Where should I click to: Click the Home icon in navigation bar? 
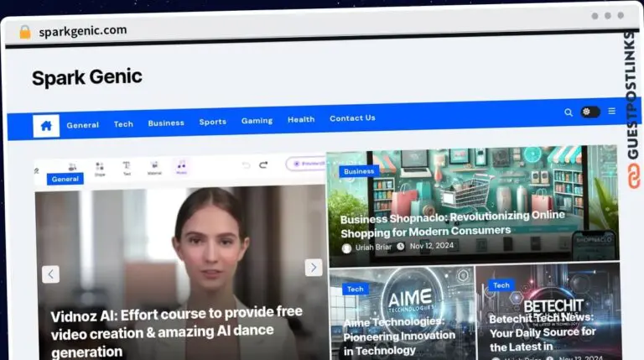pos(46,126)
